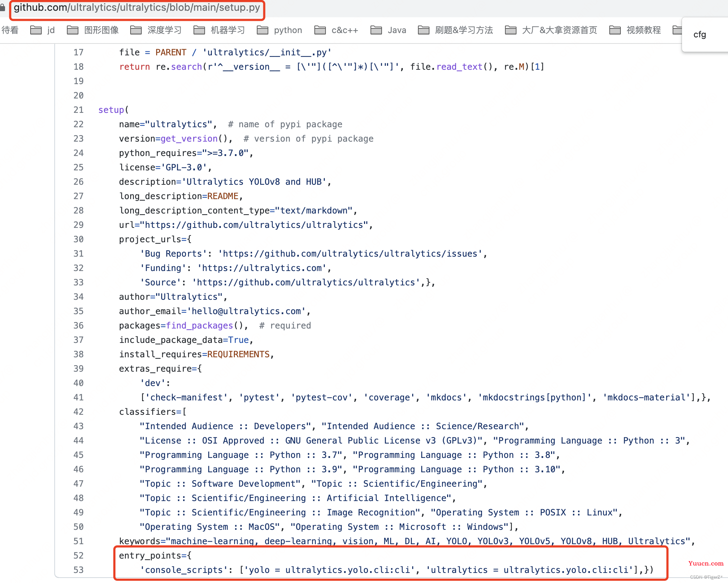
Task: Click line number 30
Action: 78,239
